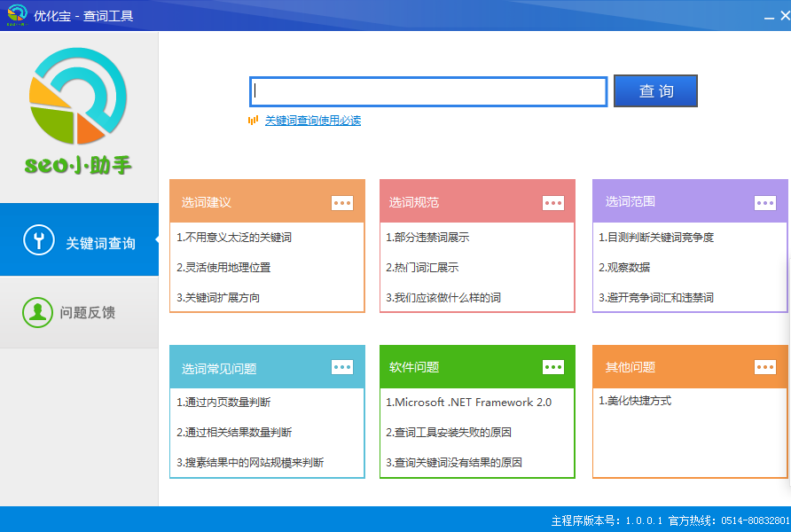This screenshot has height=532, width=791.
Task: Expand the 选词规范 card's more dots
Action: click(553, 202)
